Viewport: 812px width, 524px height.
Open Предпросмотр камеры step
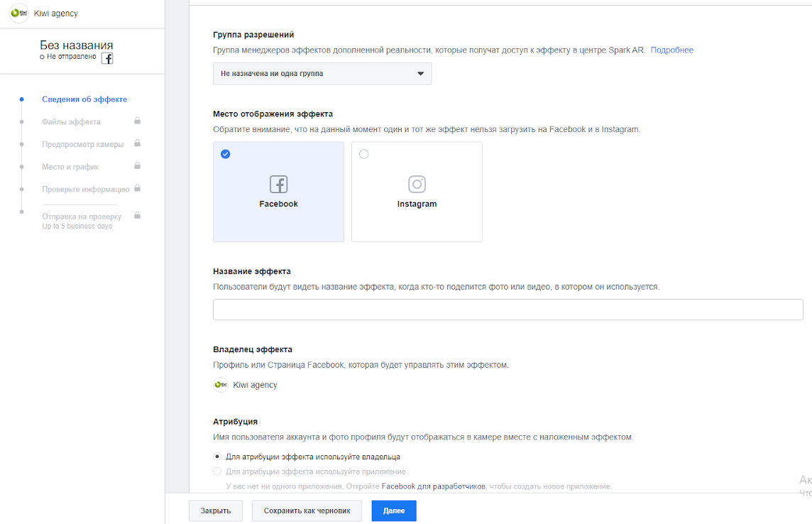coord(83,144)
